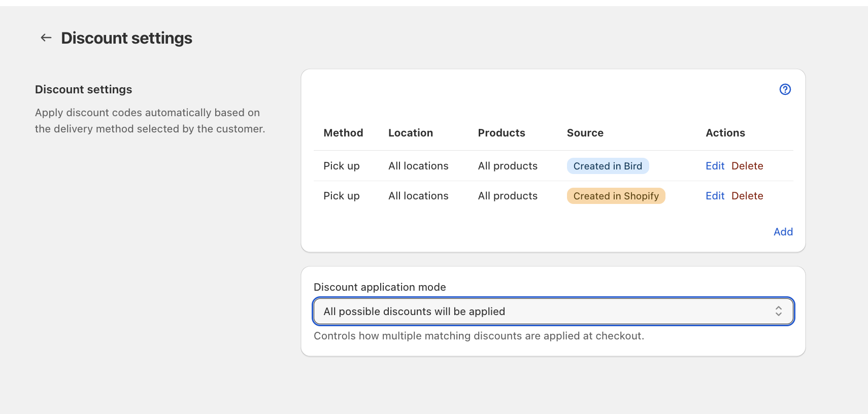Click the large Discount settings page title
The height and width of the screenshot is (414, 868).
pyautogui.click(x=126, y=38)
